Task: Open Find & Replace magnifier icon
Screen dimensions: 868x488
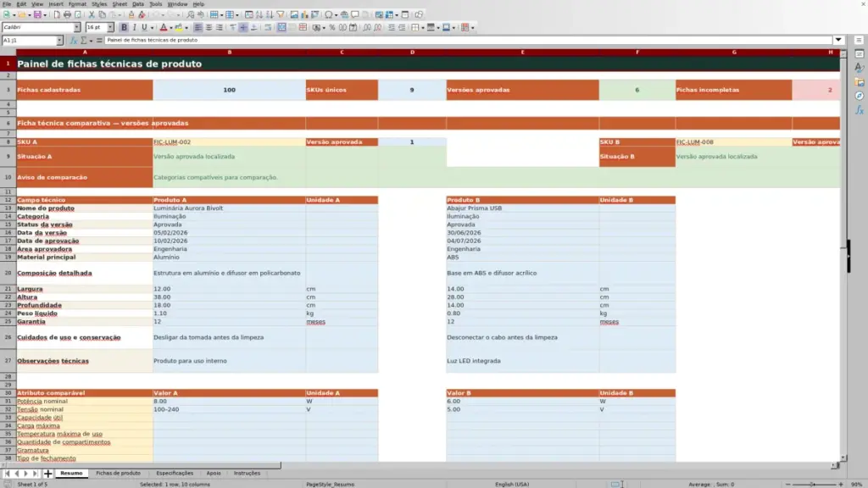Action: (191, 15)
